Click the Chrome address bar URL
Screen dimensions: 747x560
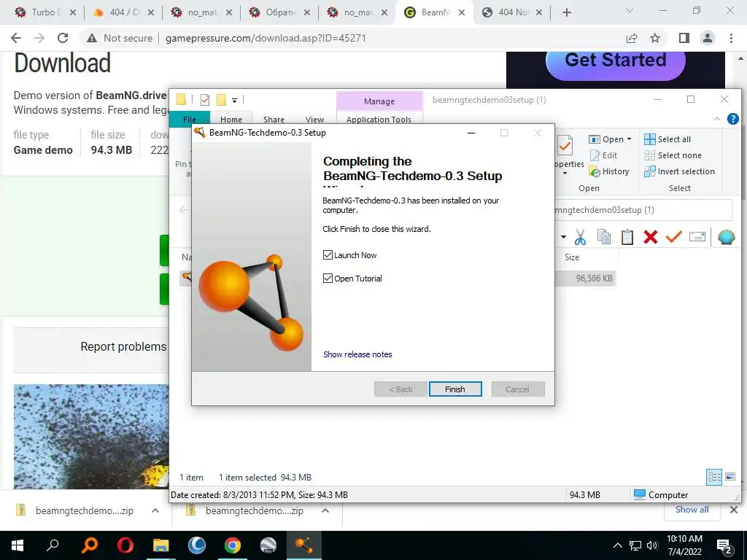(266, 38)
